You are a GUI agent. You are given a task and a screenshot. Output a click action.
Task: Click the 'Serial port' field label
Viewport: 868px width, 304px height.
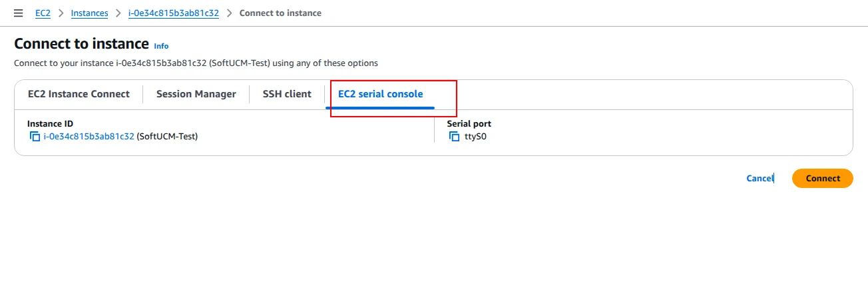point(469,124)
